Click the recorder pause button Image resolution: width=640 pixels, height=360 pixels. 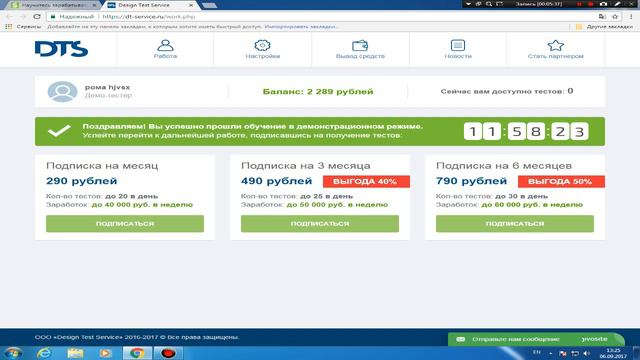579,4
